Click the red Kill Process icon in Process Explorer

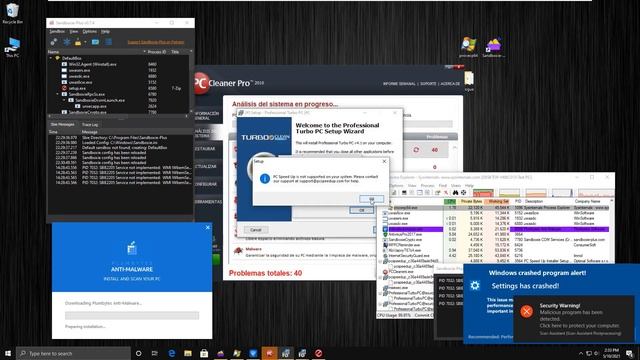click(446, 193)
